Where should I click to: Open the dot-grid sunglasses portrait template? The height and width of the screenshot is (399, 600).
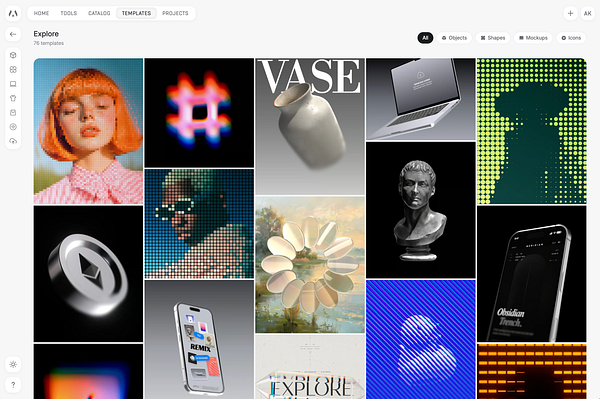coord(199,223)
